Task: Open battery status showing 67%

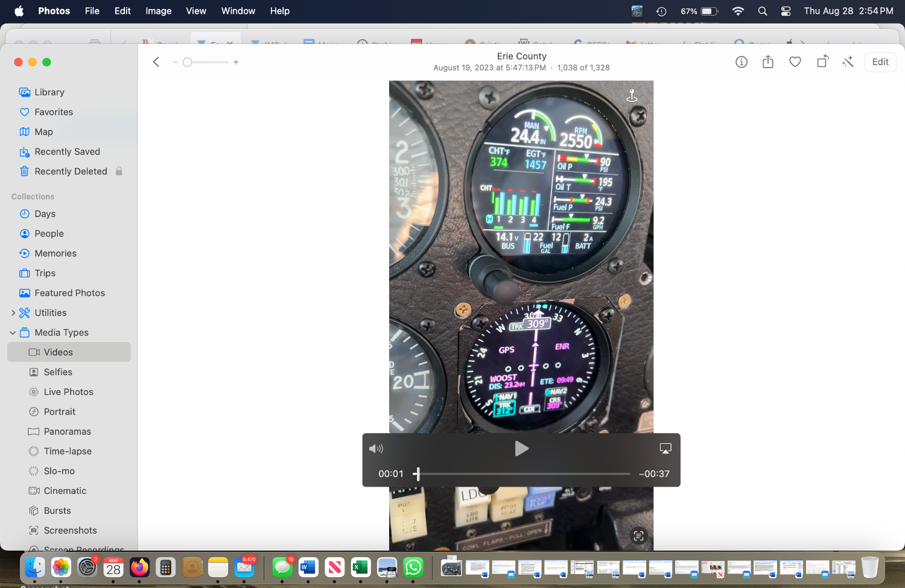Action: [x=699, y=11]
